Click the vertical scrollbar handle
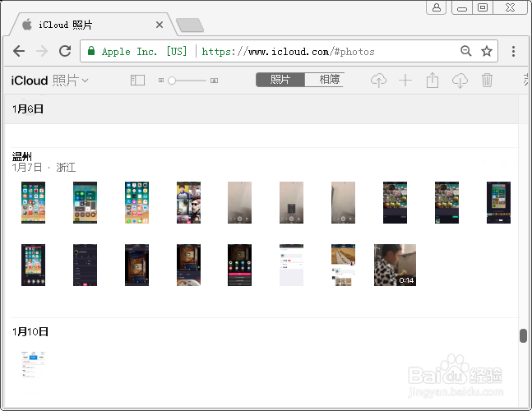Viewport: 532px width, 411px height. point(523,335)
